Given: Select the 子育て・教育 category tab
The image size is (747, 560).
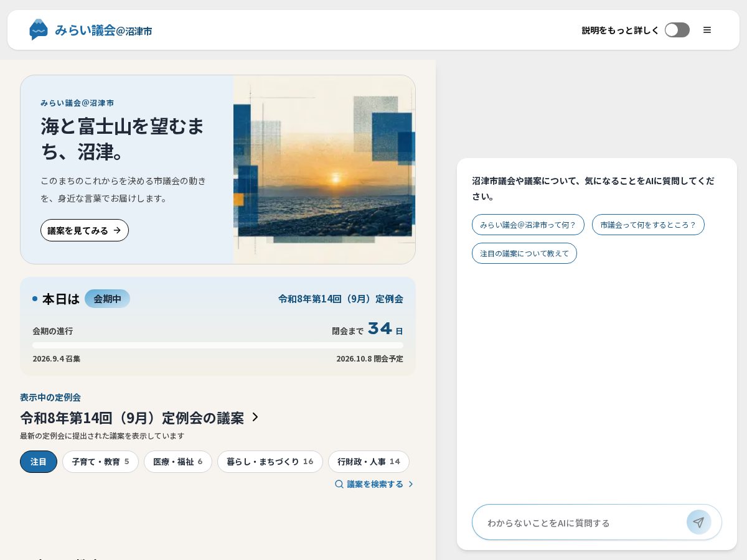Looking at the screenshot, I should point(100,462).
